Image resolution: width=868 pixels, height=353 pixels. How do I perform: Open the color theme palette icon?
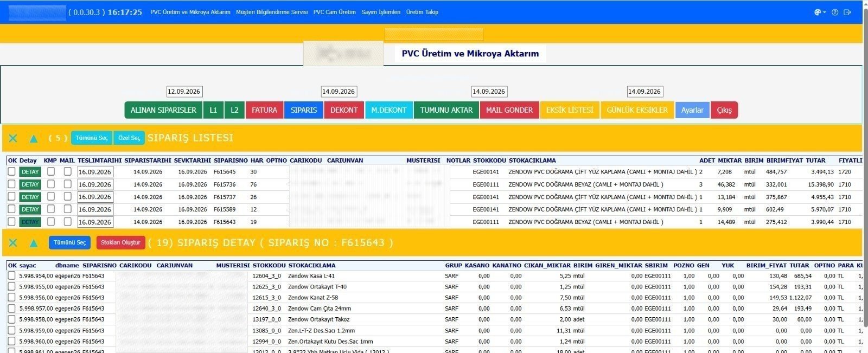coord(818,12)
